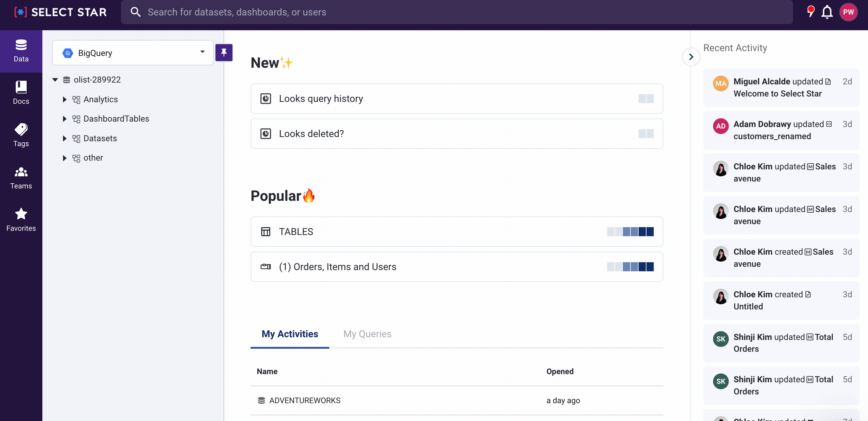The height and width of the screenshot is (421, 868).
Task: Switch to the My Queries tab
Action: [367, 334]
